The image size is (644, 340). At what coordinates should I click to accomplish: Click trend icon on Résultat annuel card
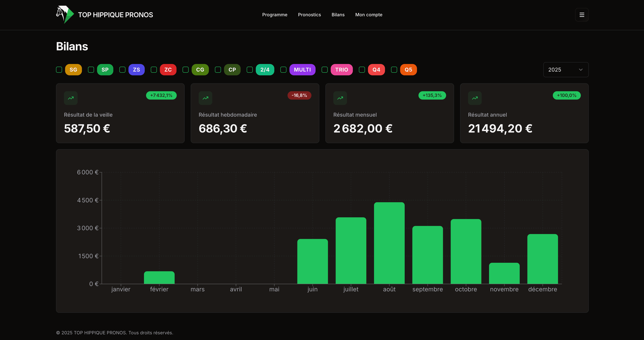point(474,98)
